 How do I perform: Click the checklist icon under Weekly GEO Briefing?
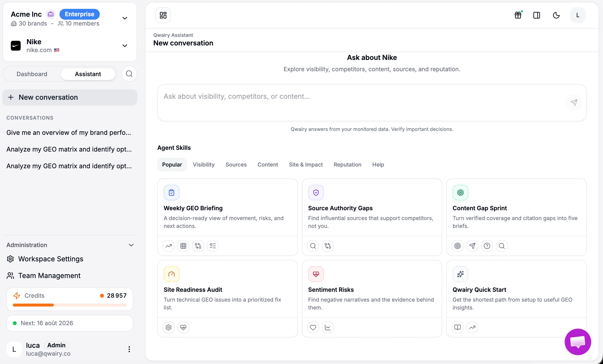(x=213, y=246)
